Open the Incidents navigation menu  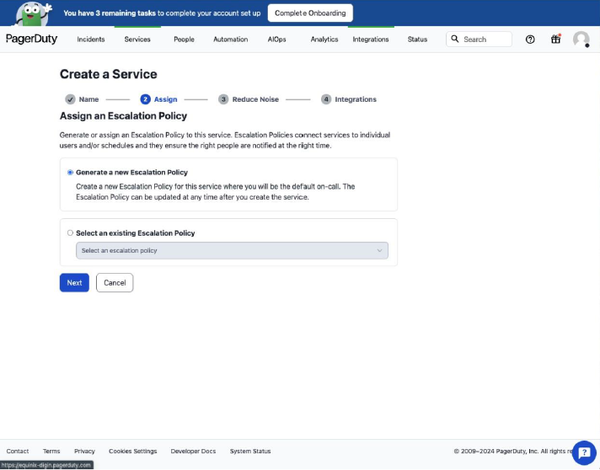[x=91, y=39]
